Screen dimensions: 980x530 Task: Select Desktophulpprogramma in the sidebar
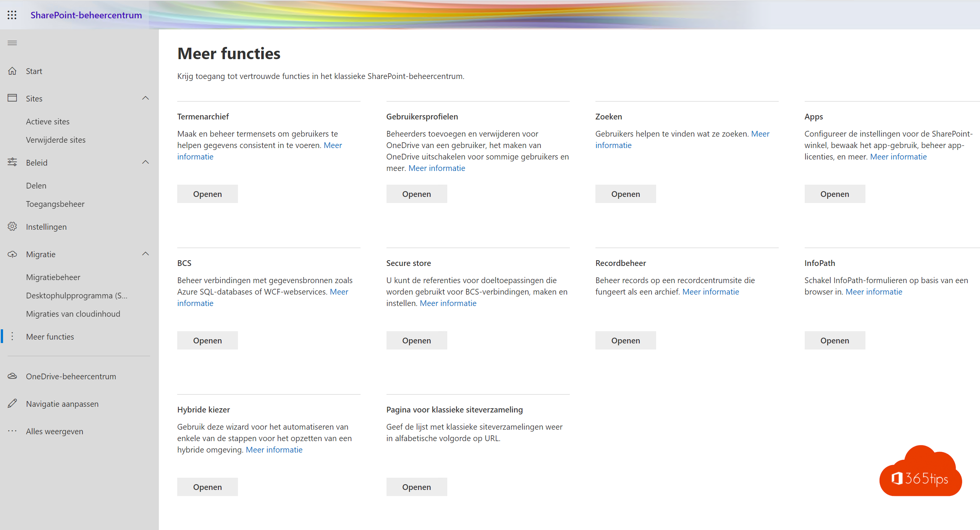77,296
